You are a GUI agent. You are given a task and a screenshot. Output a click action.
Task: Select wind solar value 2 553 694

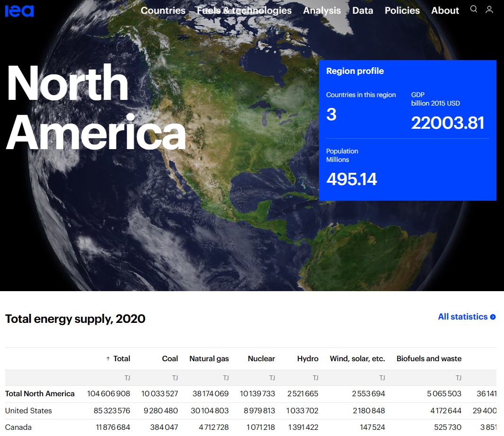368,393
